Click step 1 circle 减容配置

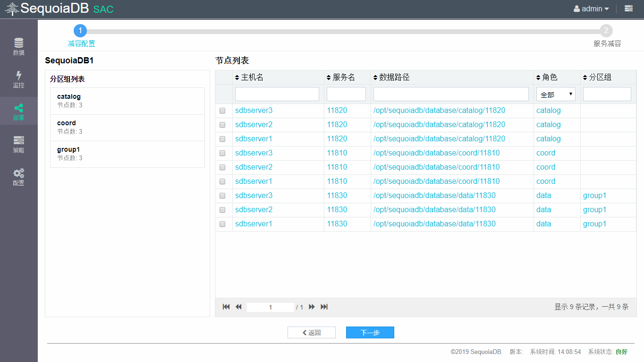click(80, 31)
